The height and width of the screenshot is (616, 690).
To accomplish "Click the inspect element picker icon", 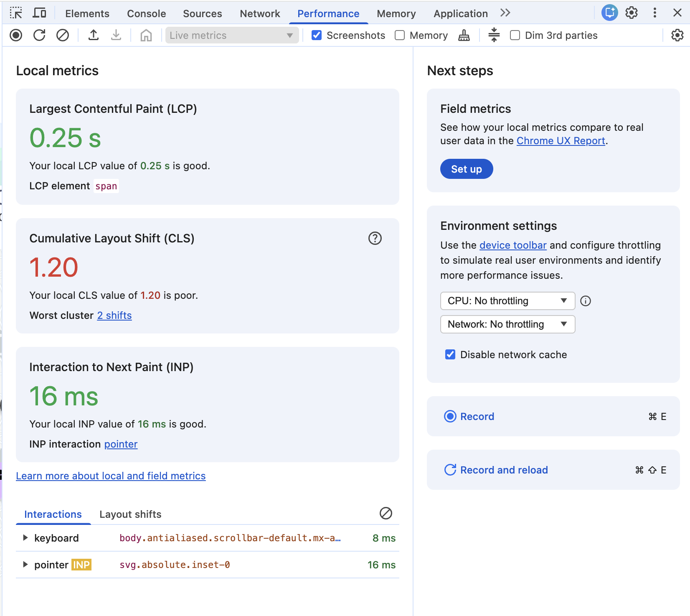I will tap(16, 13).
